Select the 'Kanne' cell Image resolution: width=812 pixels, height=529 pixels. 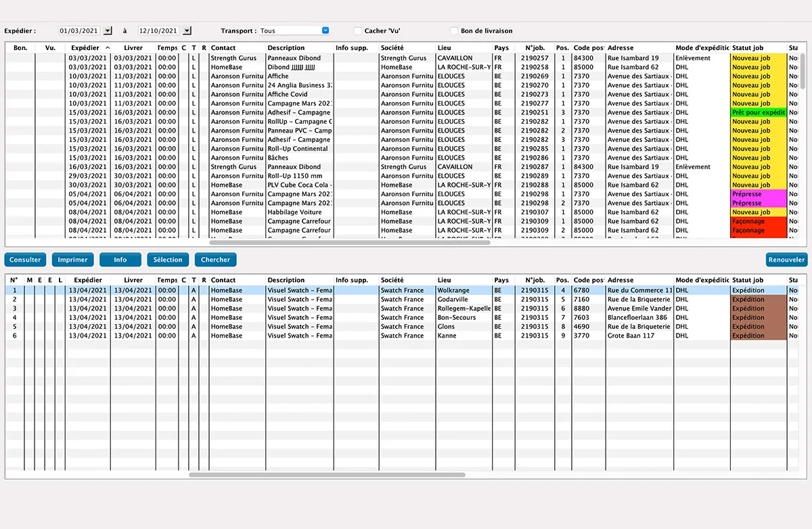(464, 336)
